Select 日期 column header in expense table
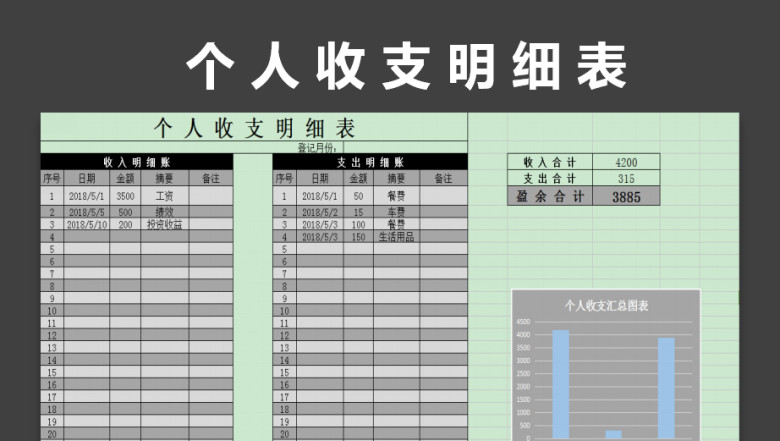 [320, 178]
